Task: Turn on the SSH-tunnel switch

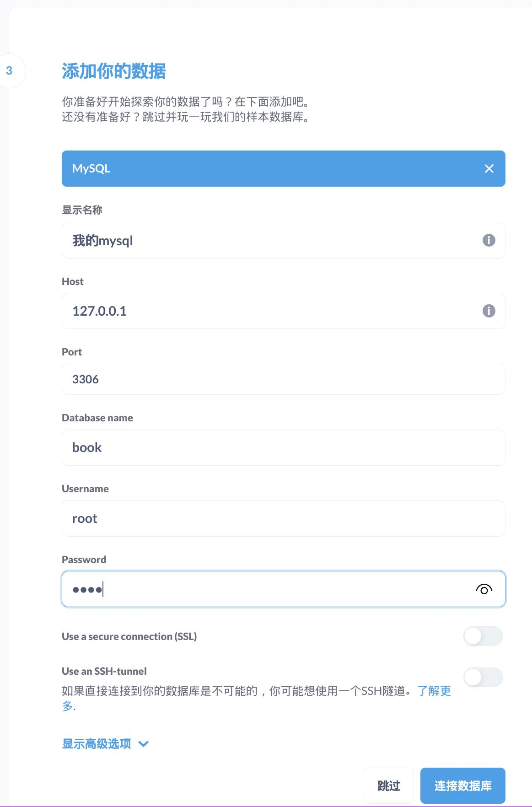Action: (483, 677)
